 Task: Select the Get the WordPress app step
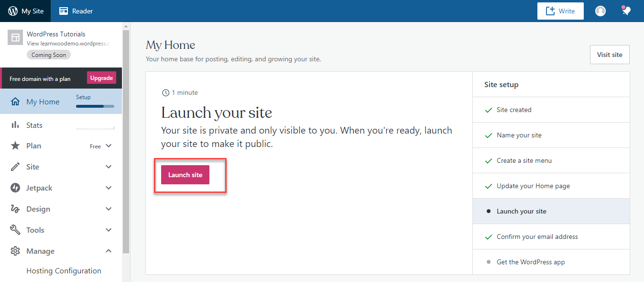531,262
